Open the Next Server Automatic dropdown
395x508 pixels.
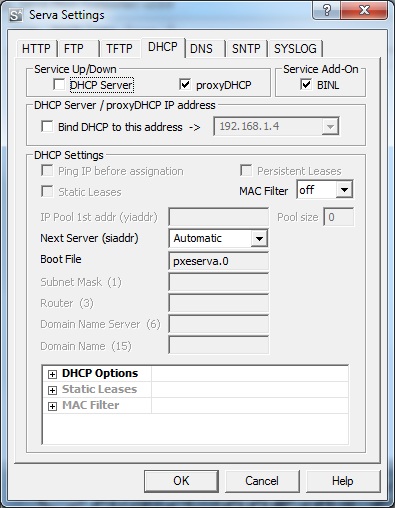tap(259, 238)
